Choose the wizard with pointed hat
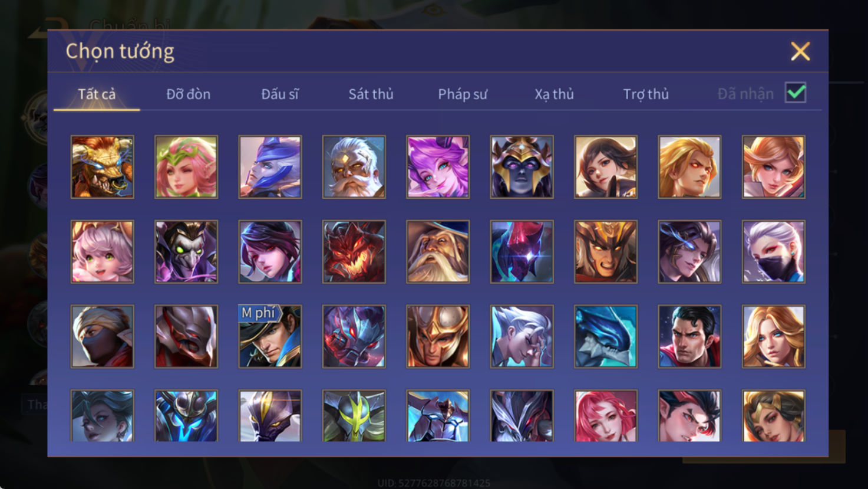The height and width of the screenshot is (489, 868). tap(438, 252)
